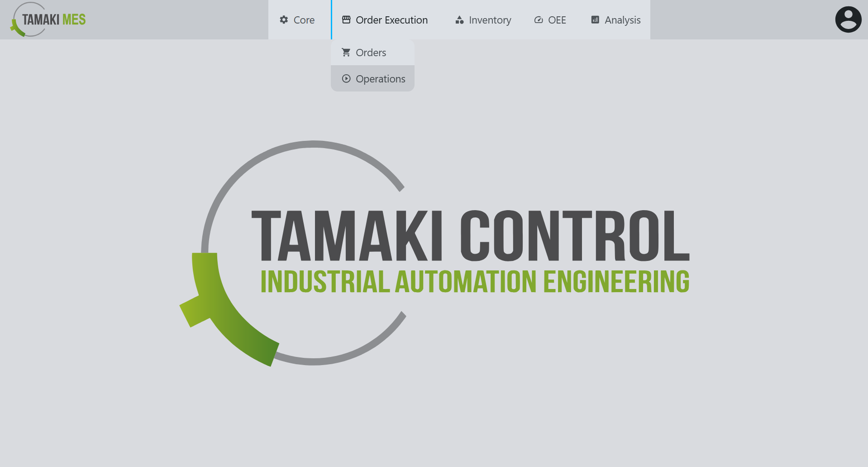Click the Inventory shapes icon
Viewport: 868px width, 467px height.
[459, 20]
